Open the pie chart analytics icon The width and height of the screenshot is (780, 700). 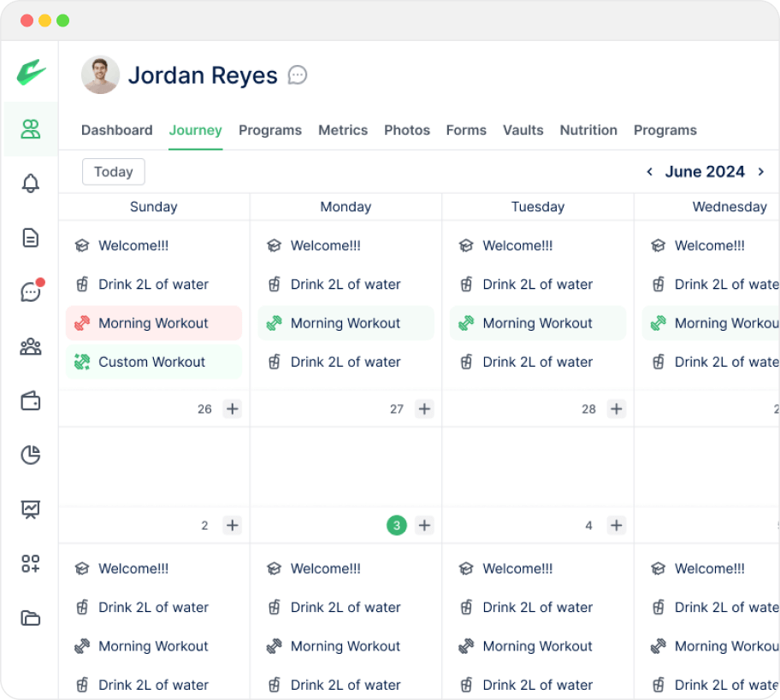[x=31, y=455]
